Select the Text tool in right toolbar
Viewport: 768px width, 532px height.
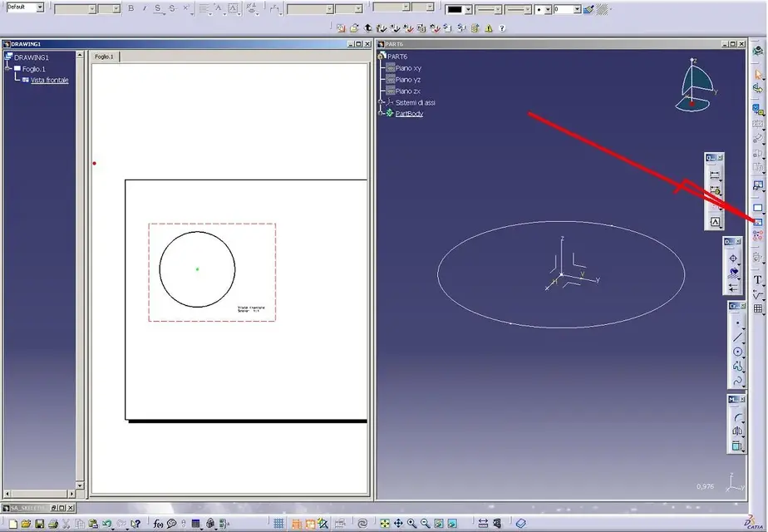click(757, 279)
